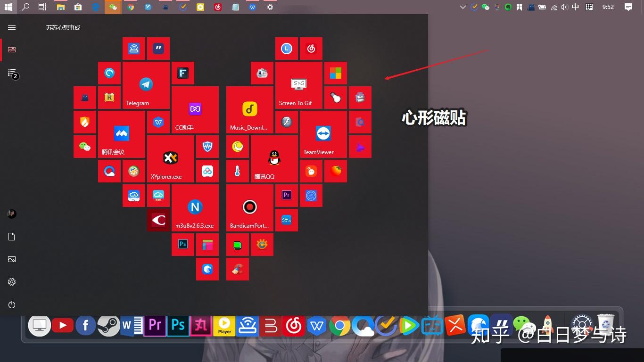
Task: Open the Flash player small tile
Action: tap(287, 122)
